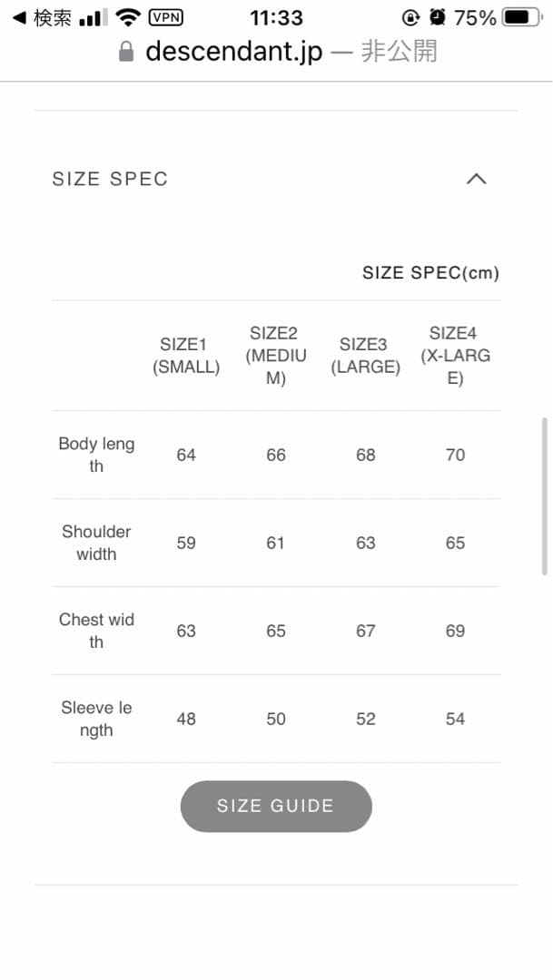
Task: Tap the VPN status indicator
Action: 164,17
